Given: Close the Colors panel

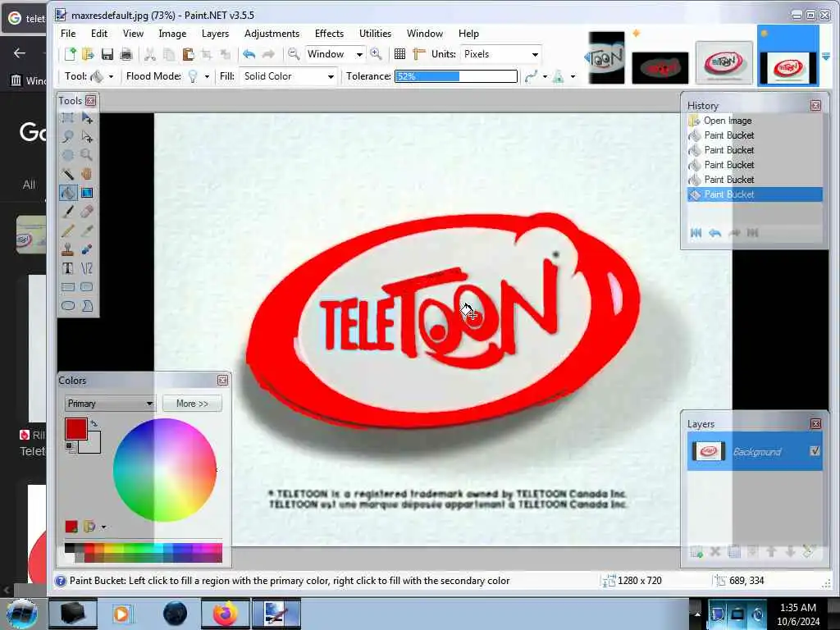Looking at the screenshot, I should pyautogui.click(x=223, y=380).
